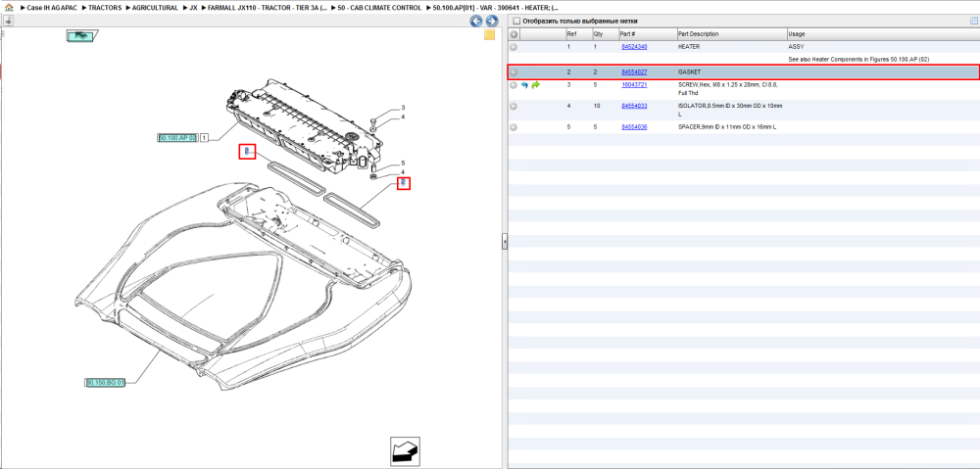Open part number 16043721
980x469 pixels.
click(634, 84)
